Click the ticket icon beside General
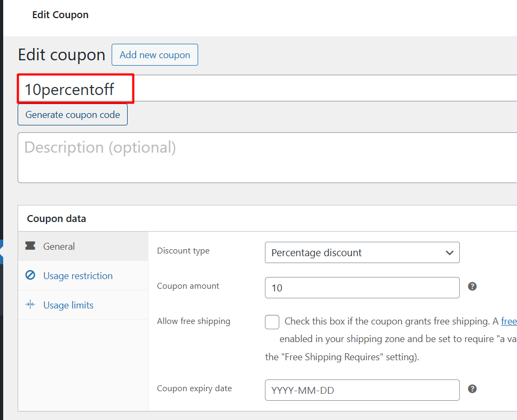Viewport: 517px width, 420px height. pos(30,246)
